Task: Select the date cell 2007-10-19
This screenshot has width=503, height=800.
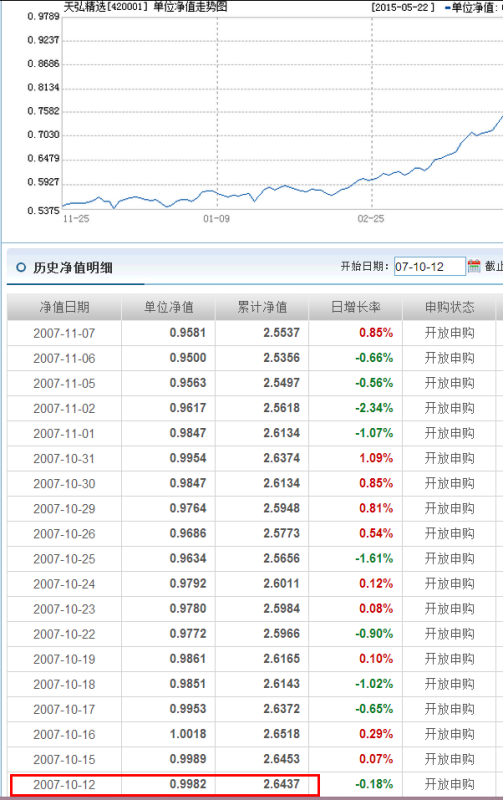Action: point(64,659)
